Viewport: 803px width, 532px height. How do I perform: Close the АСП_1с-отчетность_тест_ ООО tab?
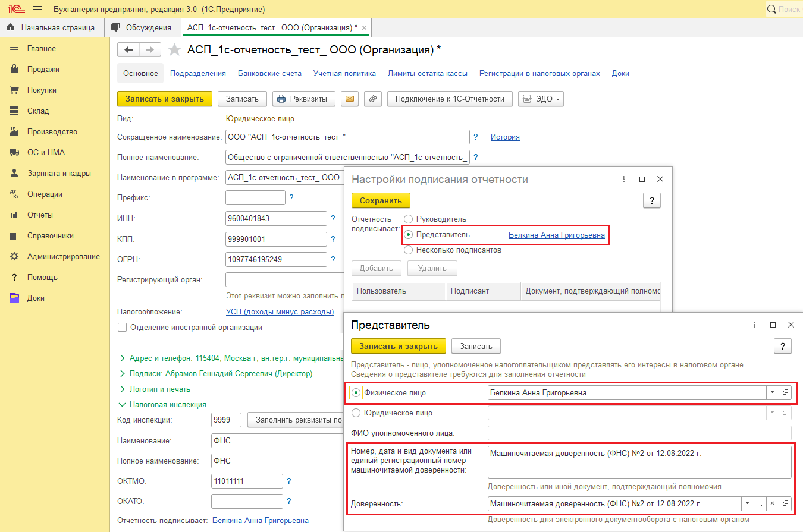point(365,27)
